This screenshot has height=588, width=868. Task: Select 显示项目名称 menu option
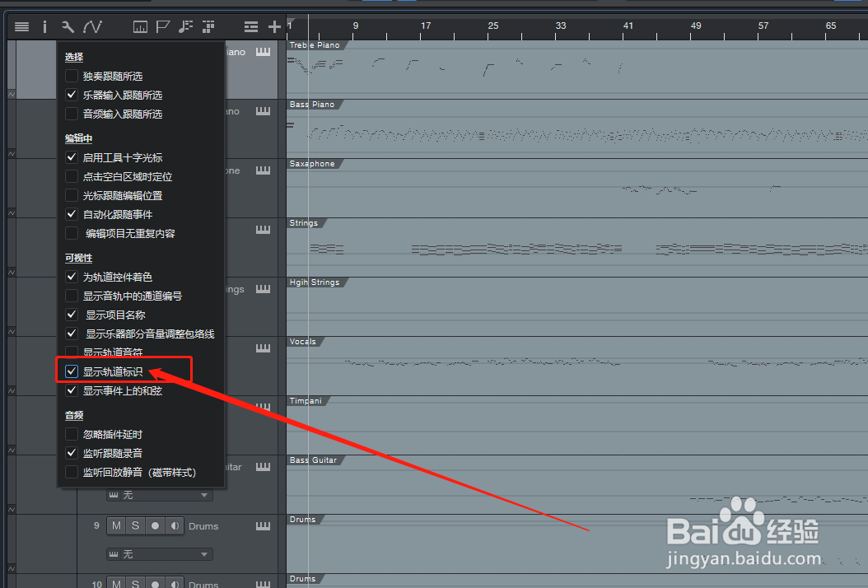click(115, 315)
